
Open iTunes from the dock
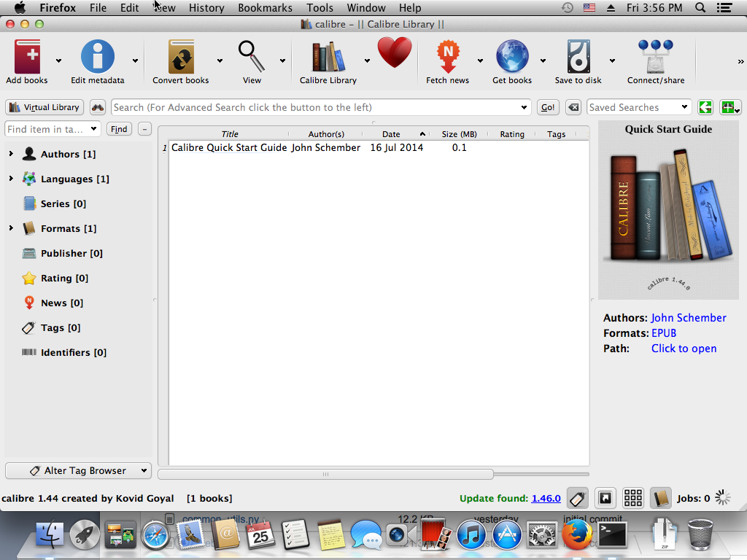coord(471,534)
